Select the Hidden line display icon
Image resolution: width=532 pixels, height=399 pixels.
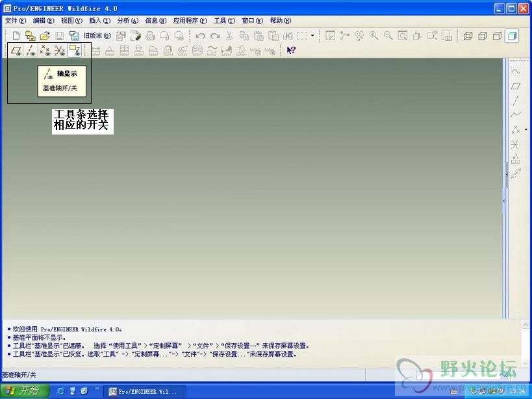(x=483, y=35)
